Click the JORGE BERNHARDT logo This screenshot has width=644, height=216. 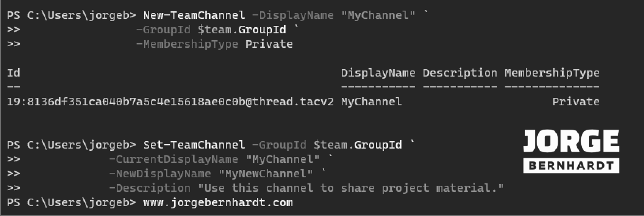tap(571, 151)
